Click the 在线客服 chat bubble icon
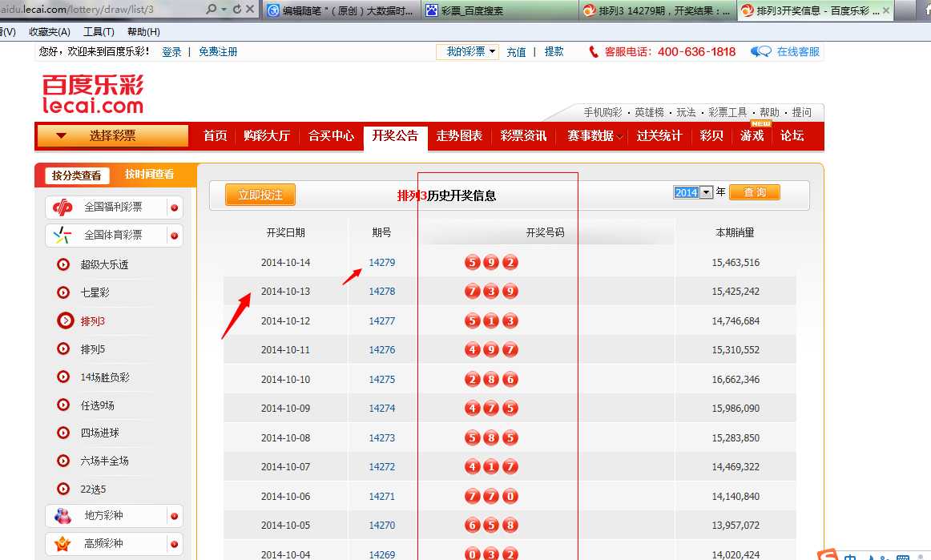931x560 pixels. 760,51
